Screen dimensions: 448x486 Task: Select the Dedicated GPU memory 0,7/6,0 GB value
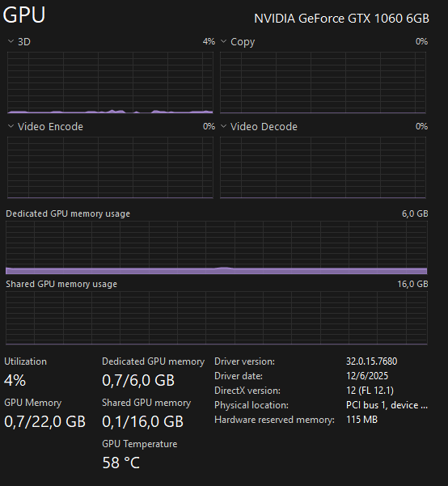pyautogui.click(x=138, y=380)
